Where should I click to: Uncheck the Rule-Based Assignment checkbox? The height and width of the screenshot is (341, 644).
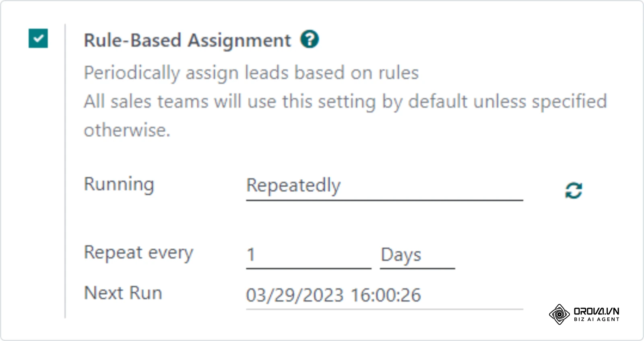[38, 38]
